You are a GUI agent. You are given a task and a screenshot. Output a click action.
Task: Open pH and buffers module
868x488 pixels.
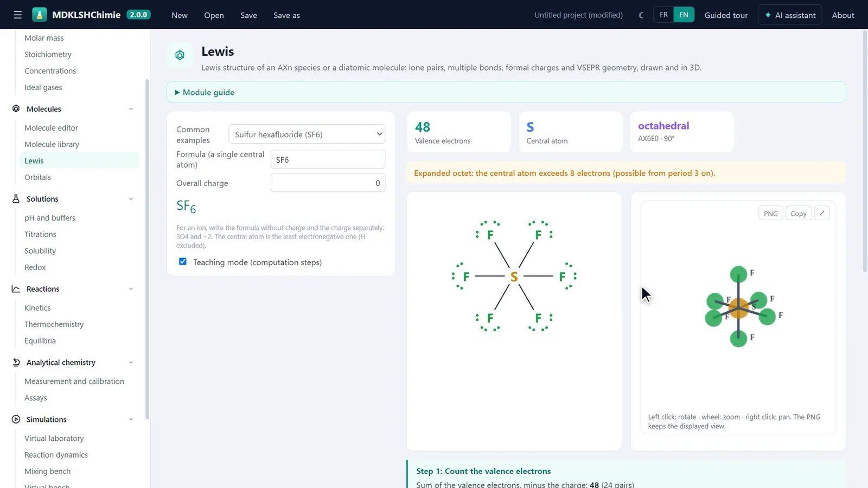tap(50, 218)
